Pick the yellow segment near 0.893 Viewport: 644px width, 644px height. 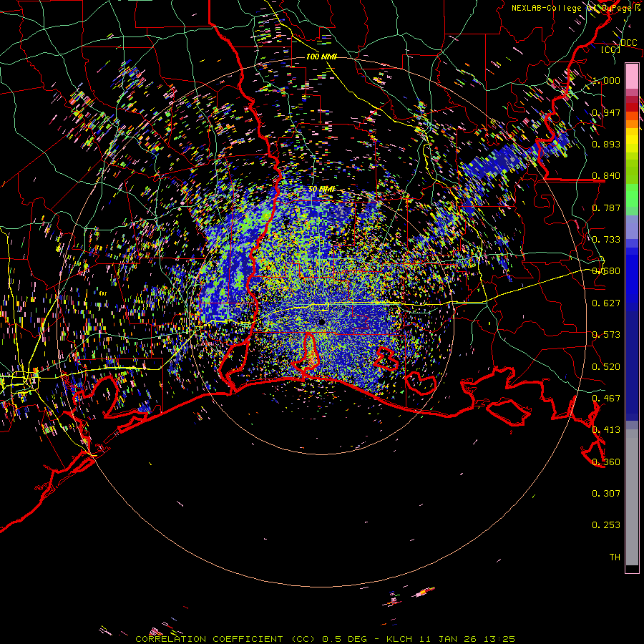[632, 142]
